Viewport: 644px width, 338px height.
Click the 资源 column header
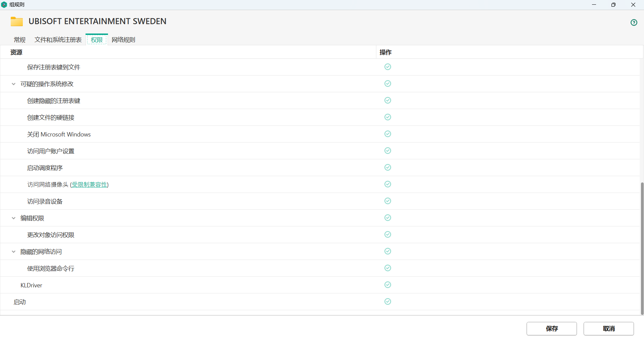pos(16,52)
